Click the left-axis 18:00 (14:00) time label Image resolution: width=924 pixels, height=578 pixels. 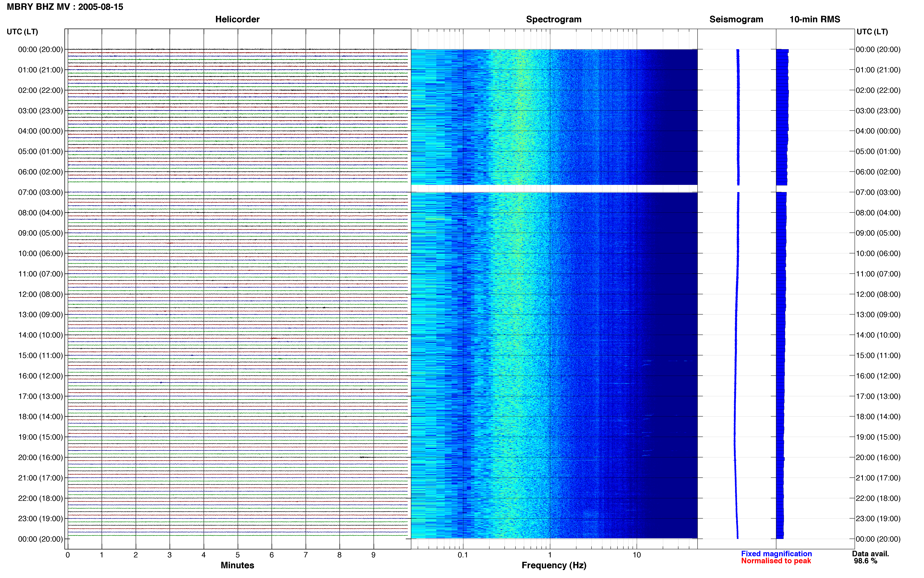(x=41, y=417)
